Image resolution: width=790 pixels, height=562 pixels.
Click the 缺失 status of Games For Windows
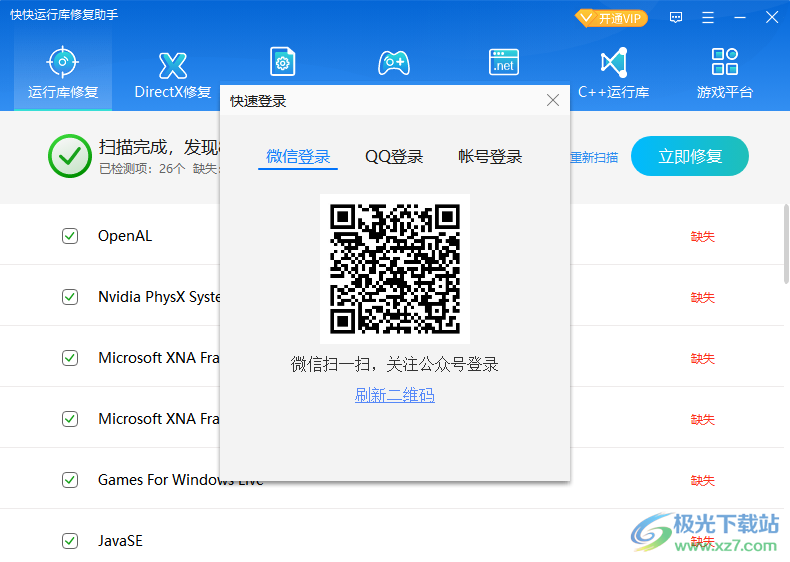[702, 480]
